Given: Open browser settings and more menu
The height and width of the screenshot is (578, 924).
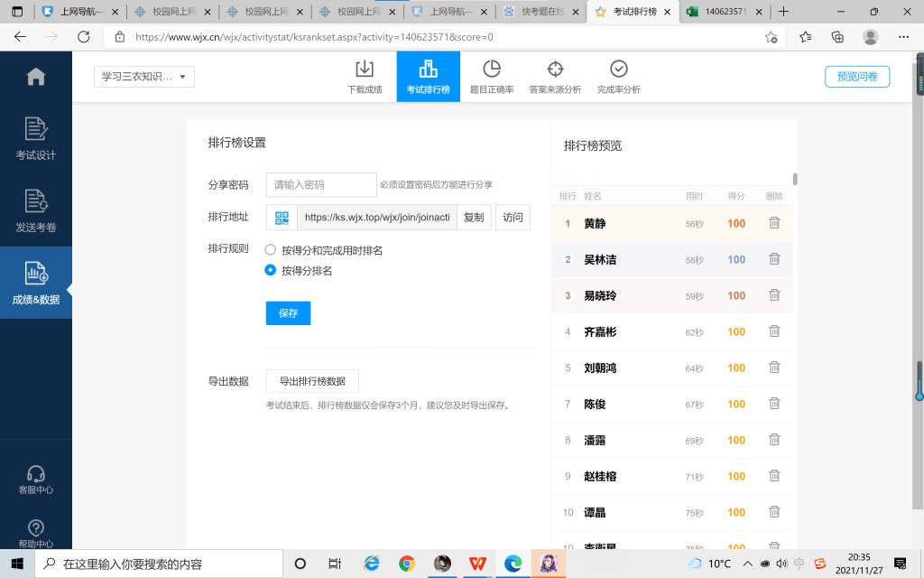Looking at the screenshot, I should point(904,37).
